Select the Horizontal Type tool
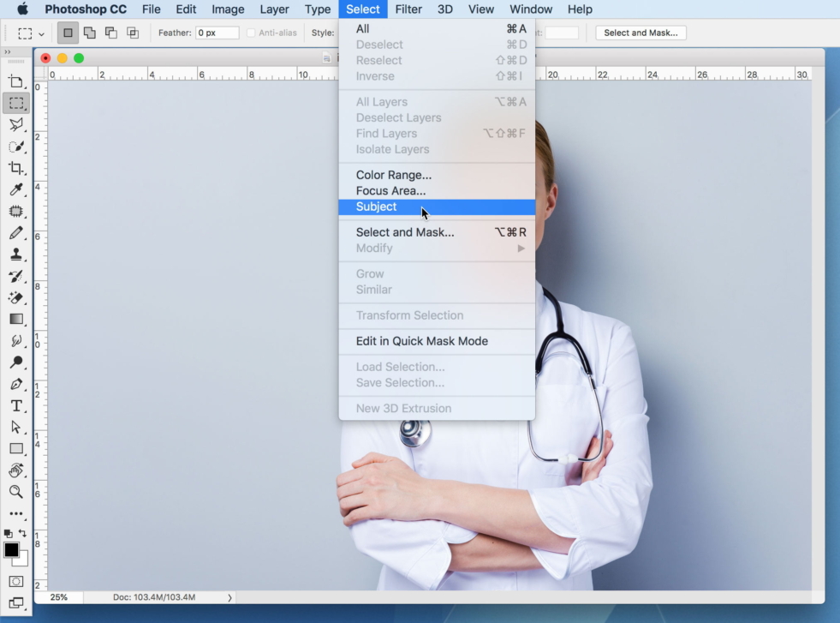This screenshot has height=623, width=840. coord(17,404)
